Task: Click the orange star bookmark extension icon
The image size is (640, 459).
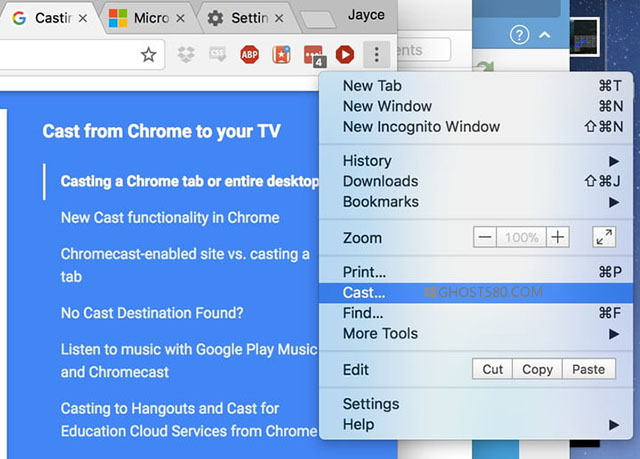Action: pos(282,54)
